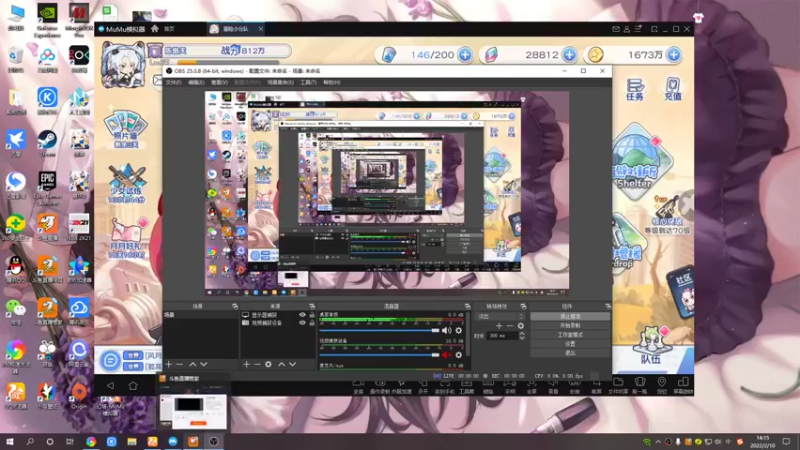Open transition properties gear icon
The image size is (800, 450).
520,326
